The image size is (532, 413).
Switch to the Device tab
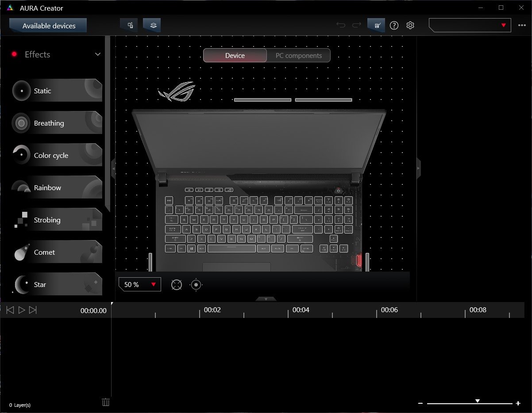click(x=235, y=55)
